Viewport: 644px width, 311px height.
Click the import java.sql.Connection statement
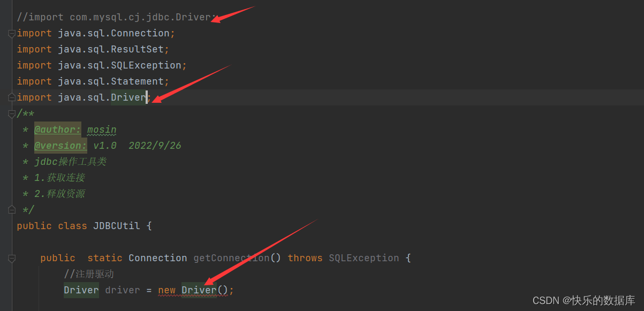[96, 33]
